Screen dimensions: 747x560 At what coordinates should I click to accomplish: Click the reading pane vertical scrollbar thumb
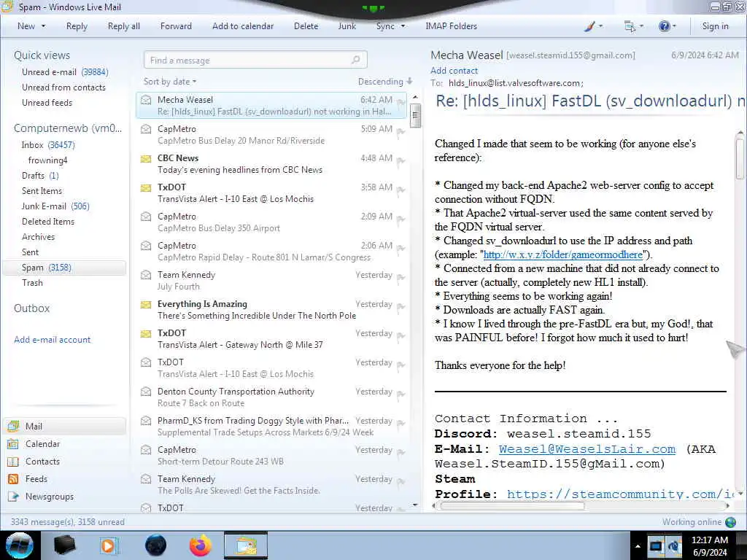(x=740, y=159)
